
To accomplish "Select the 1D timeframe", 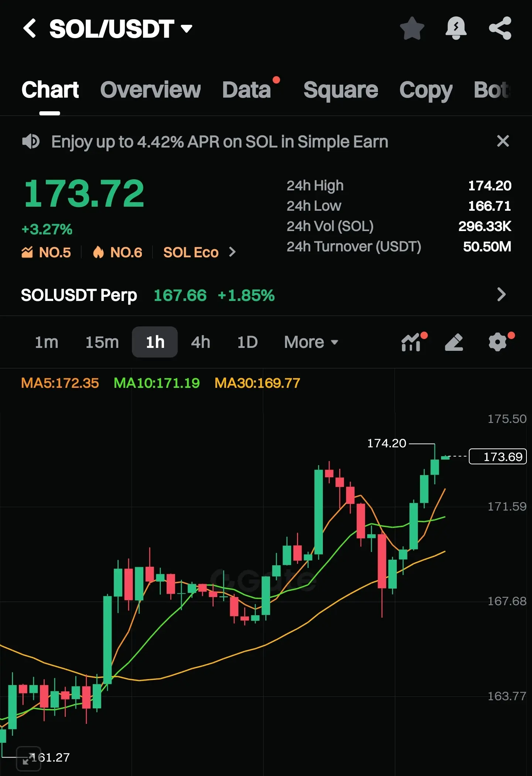I will [247, 342].
